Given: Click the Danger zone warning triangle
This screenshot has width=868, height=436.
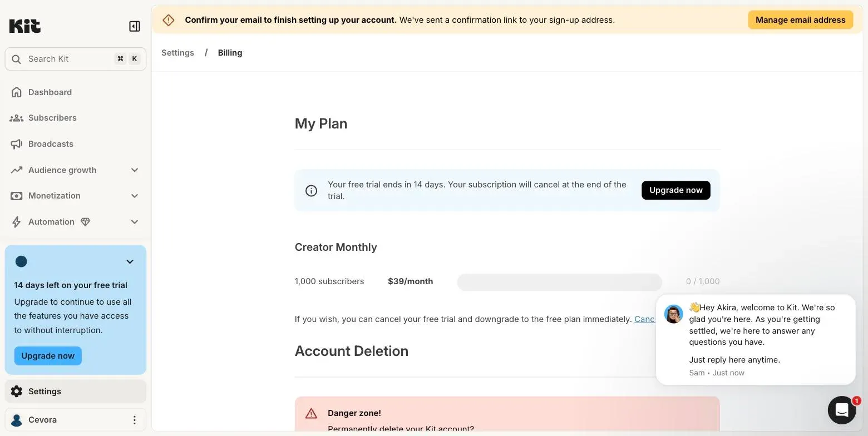Looking at the screenshot, I should [312, 414].
